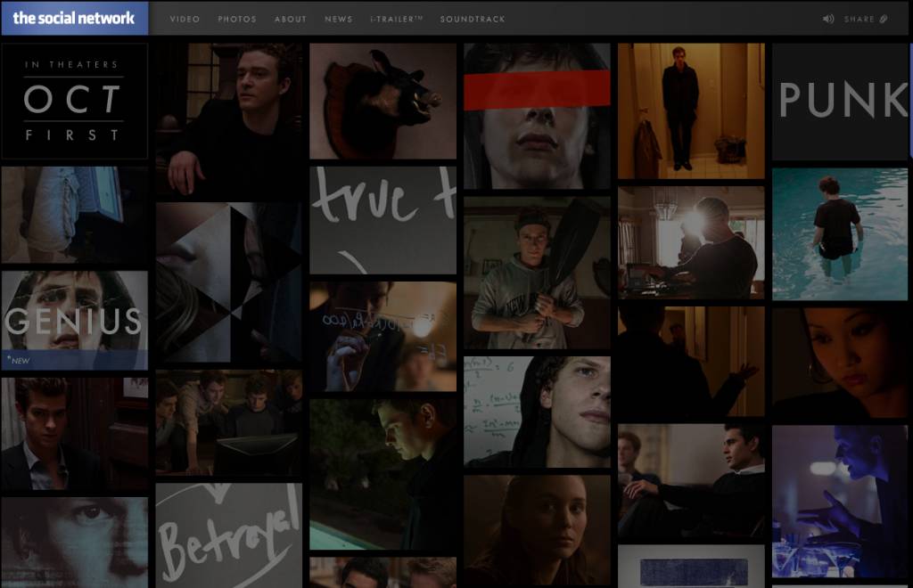The height and width of the screenshot is (588, 913).
Task: Open the geometric triangle collage tile
Action: coord(229,282)
